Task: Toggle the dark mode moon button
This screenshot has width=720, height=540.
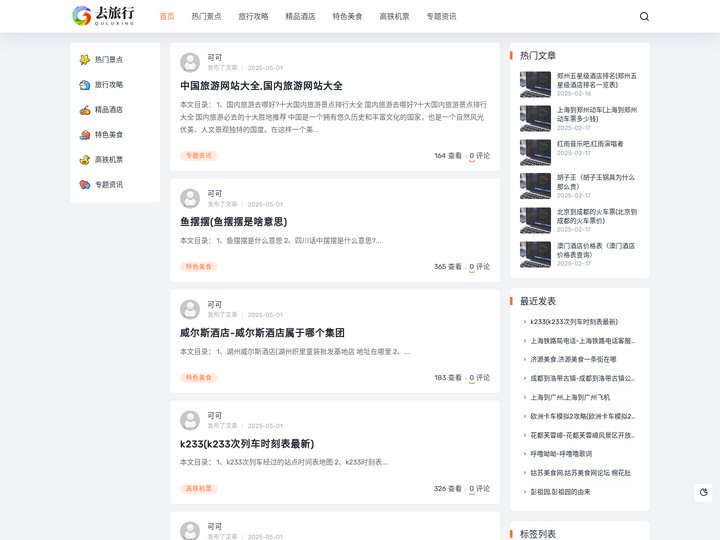Action: point(703,492)
